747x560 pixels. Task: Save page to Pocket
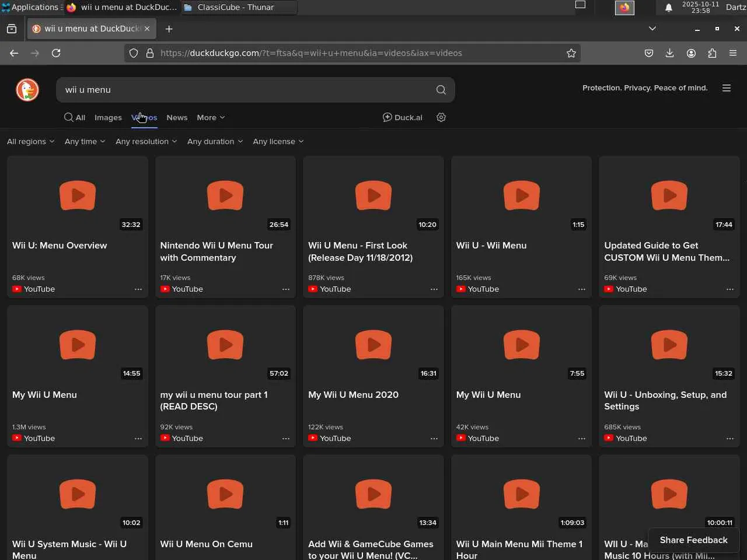[649, 53]
